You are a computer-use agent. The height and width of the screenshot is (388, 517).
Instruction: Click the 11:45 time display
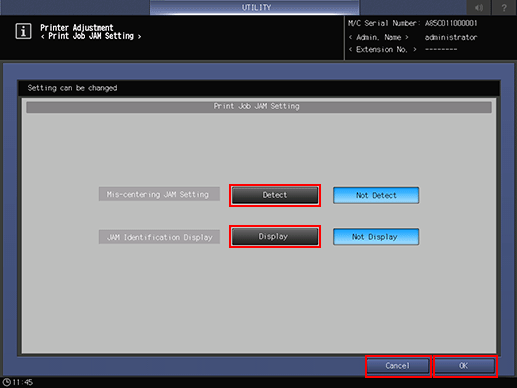[x=23, y=382]
